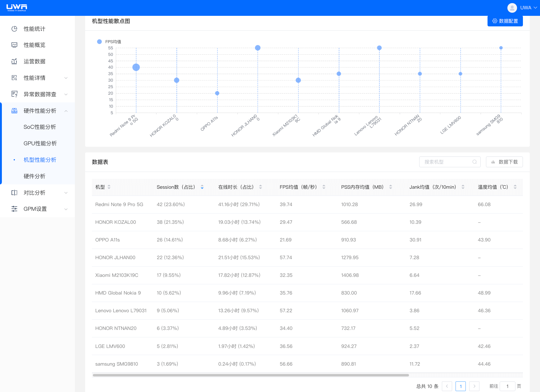Image resolution: width=540 pixels, height=392 pixels.
Task: Click the 57.22 FPS value
Action: (x=286, y=311)
